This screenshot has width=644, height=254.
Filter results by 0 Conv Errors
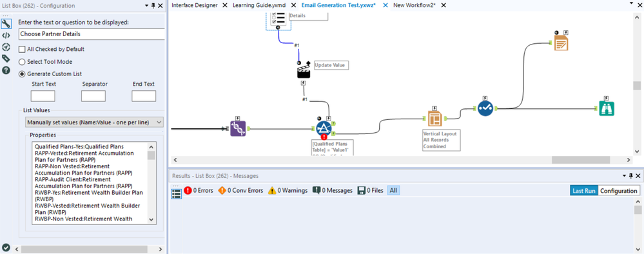click(x=241, y=190)
